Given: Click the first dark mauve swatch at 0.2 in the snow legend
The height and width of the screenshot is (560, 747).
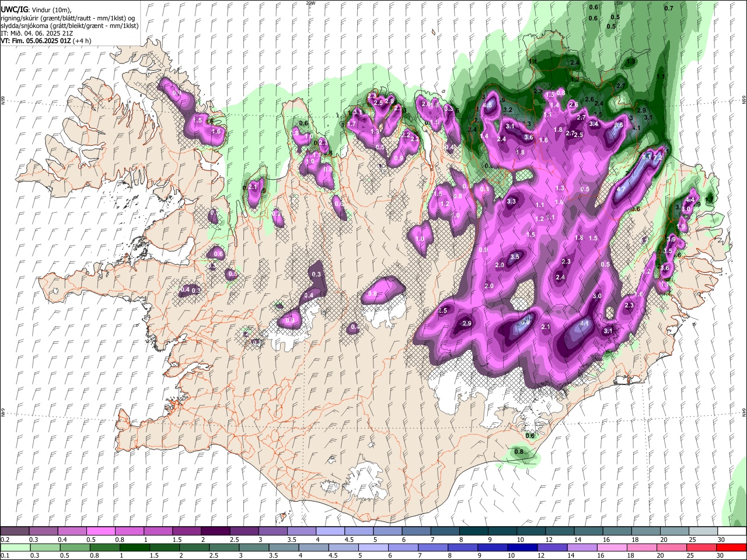Looking at the screenshot, I should coord(15,531).
